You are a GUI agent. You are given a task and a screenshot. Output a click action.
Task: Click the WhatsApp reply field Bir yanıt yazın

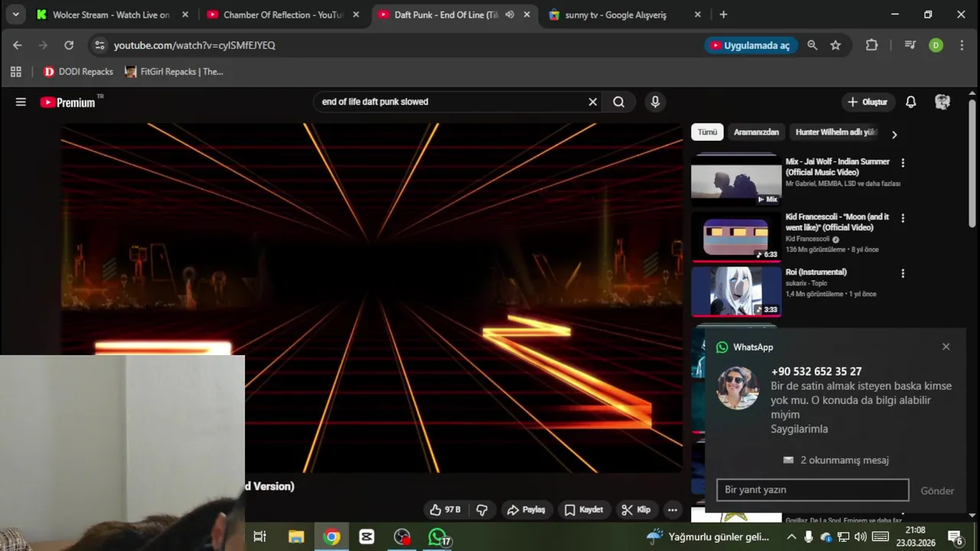click(x=812, y=490)
